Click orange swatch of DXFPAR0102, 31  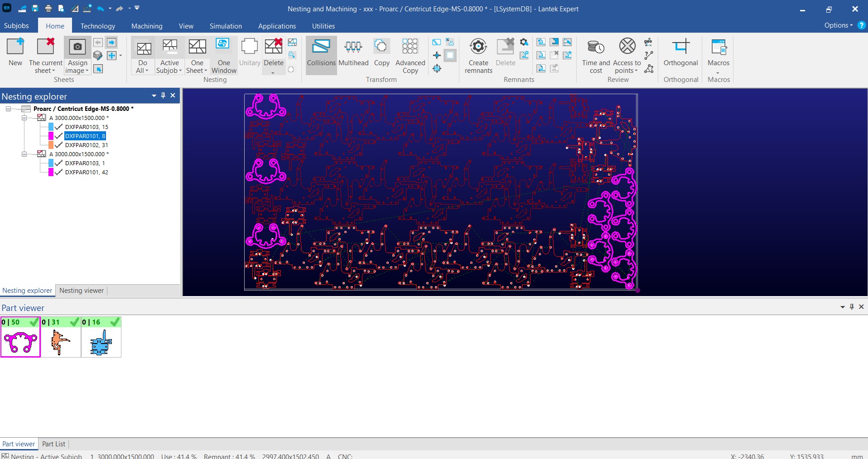51,145
